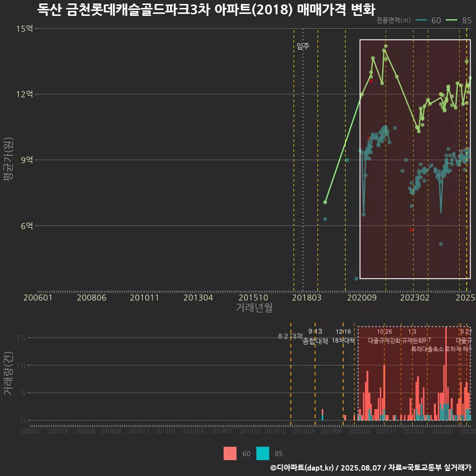The height and width of the screenshot is (476, 476).
Task: Click the 거래량(건) axis title
Action: [8, 373]
